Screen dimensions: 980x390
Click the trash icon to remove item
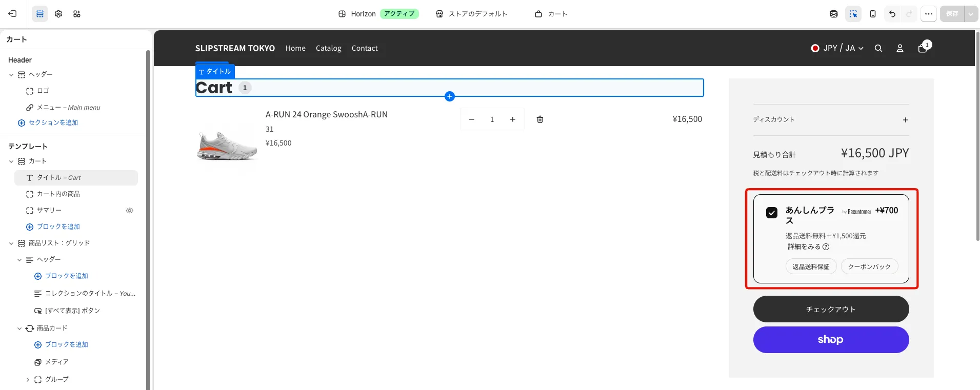coord(540,119)
